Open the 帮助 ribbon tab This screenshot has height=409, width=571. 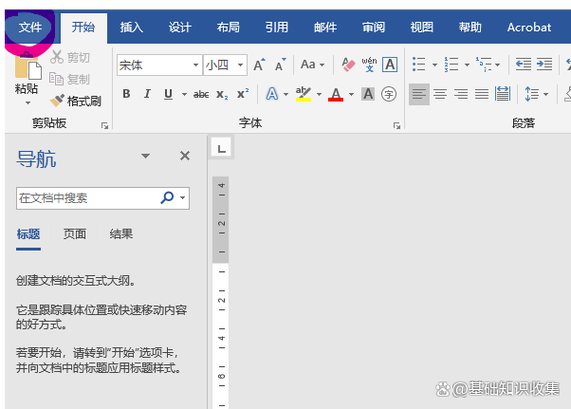(x=470, y=27)
